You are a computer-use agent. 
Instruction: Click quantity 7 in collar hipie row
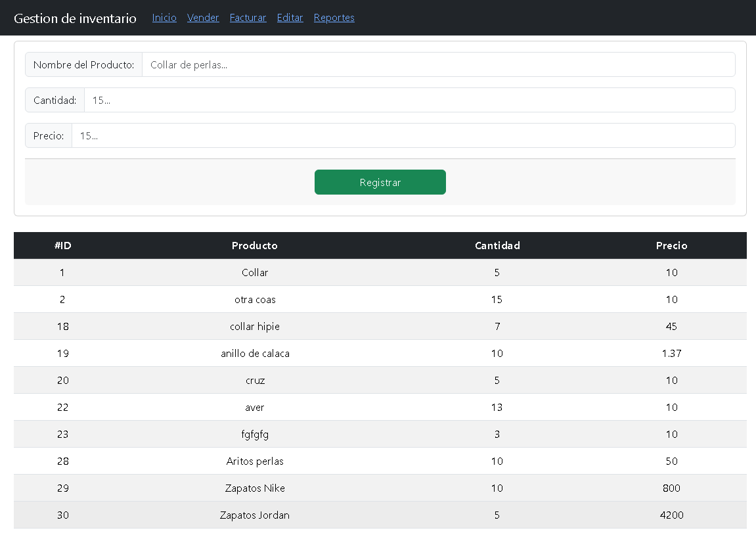pos(497,327)
